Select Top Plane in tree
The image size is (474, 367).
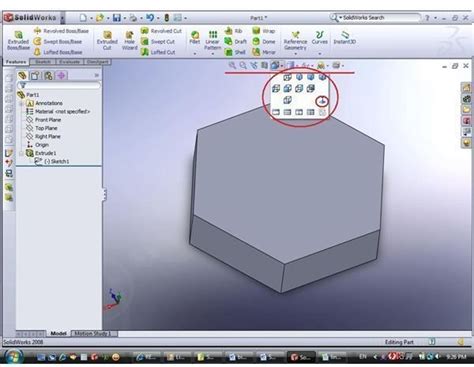pos(42,128)
